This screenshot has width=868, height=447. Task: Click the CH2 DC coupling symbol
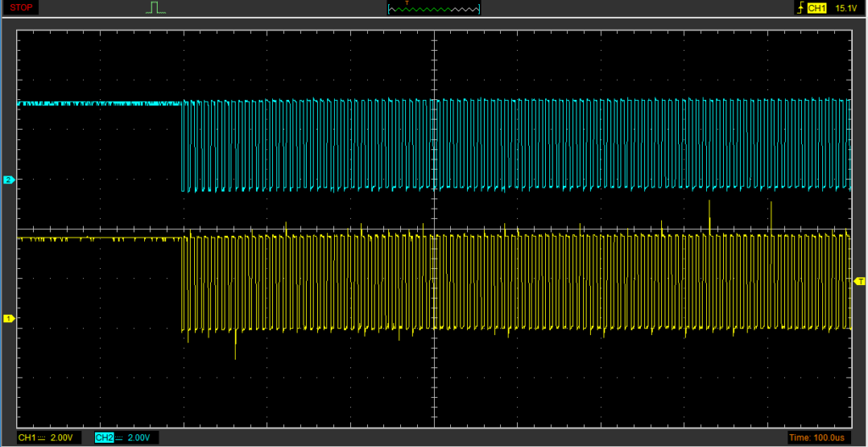click(120, 438)
